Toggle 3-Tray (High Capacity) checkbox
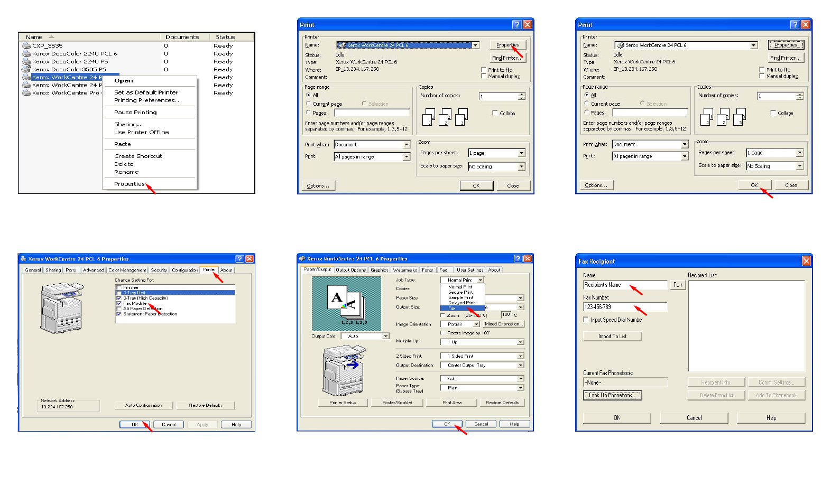The width and height of the screenshot is (831, 504). point(119,298)
